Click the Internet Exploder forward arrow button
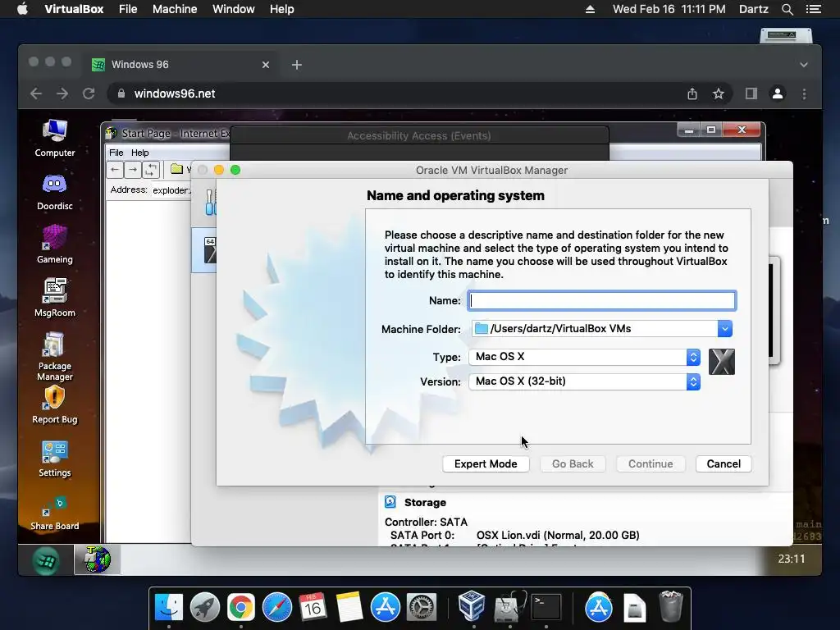The image size is (840, 630). pyautogui.click(x=132, y=170)
